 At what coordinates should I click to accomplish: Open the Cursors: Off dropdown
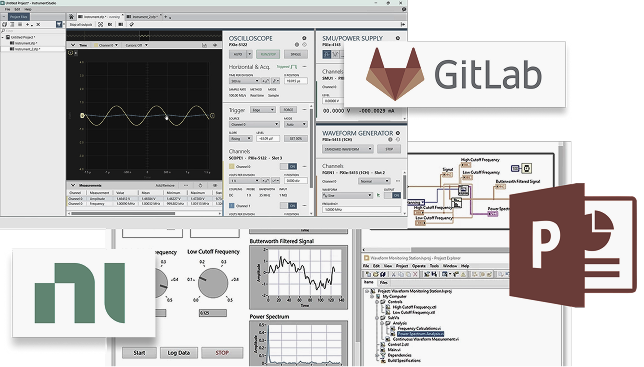(x=137, y=45)
